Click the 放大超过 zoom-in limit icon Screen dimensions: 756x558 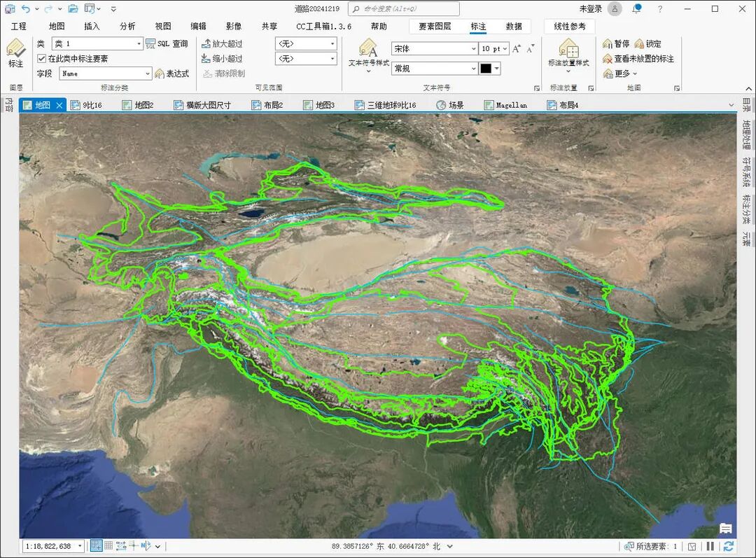(206, 44)
